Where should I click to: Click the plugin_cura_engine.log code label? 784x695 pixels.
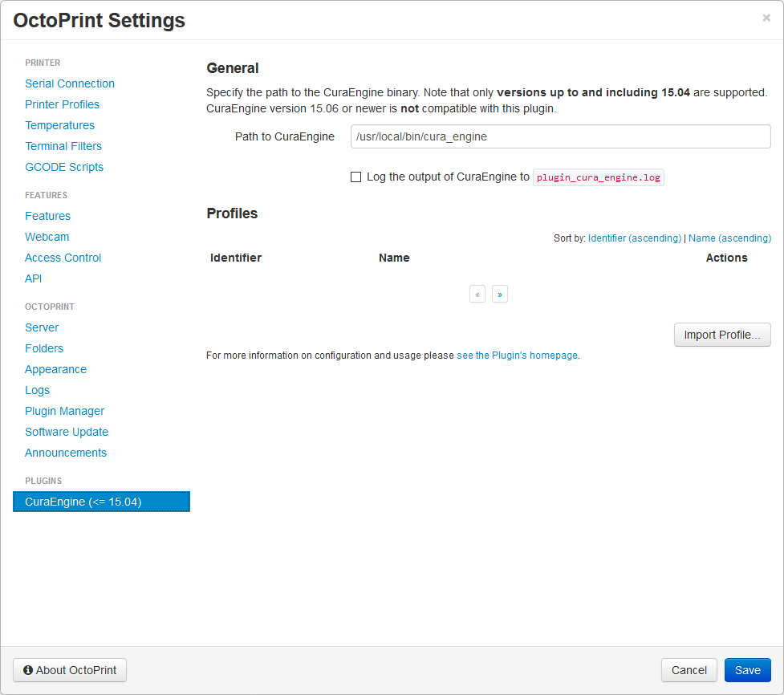coord(598,177)
